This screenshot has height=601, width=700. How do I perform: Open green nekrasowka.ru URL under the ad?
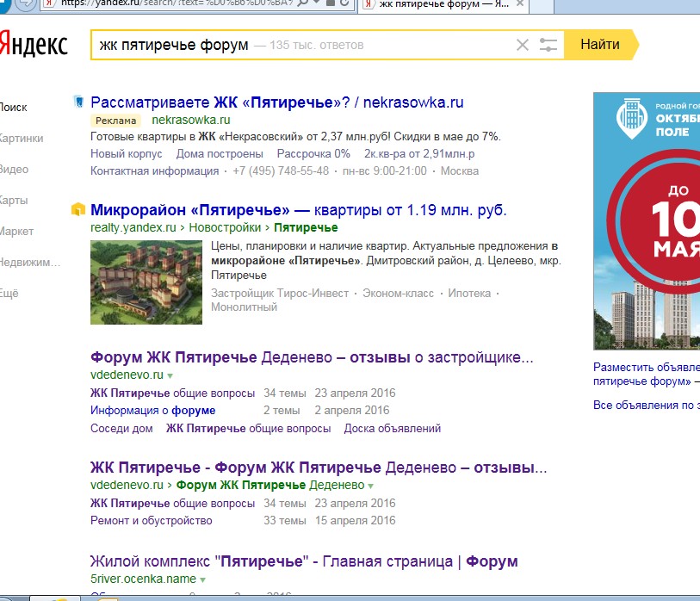[191, 120]
